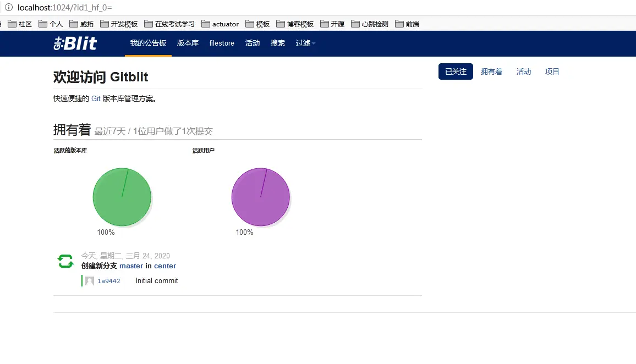Switch to the 项目 projects tab
This screenshot has width=636, height=364.
pyautogui.click(x=552, y=71)
